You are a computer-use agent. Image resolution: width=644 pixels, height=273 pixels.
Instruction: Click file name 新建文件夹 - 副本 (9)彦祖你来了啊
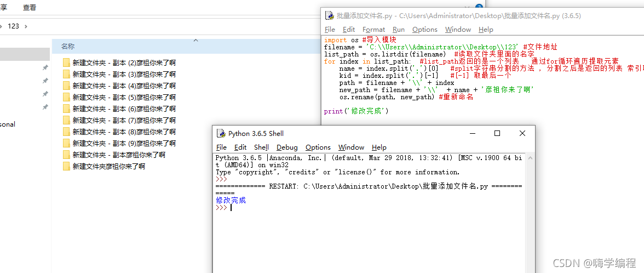point(124,144)
